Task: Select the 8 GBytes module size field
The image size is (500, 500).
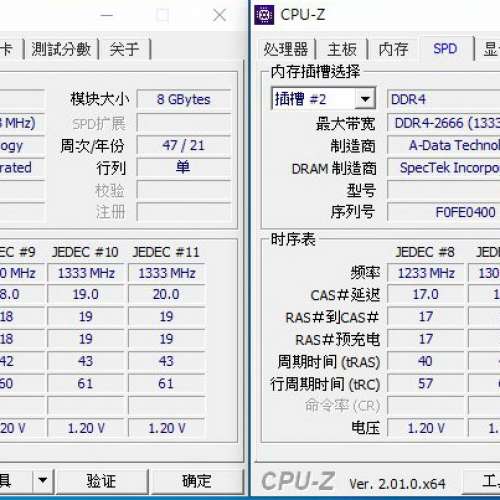Action: pos(184,99)
